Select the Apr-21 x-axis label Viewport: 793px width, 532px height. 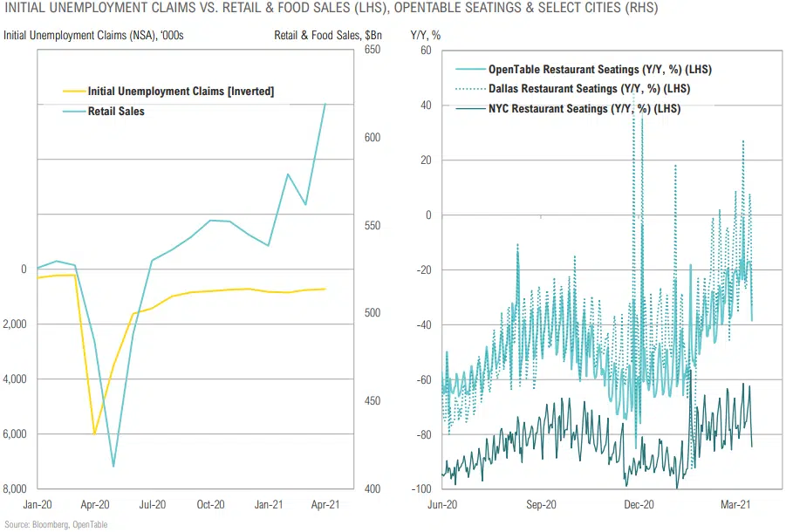point(326,505)
